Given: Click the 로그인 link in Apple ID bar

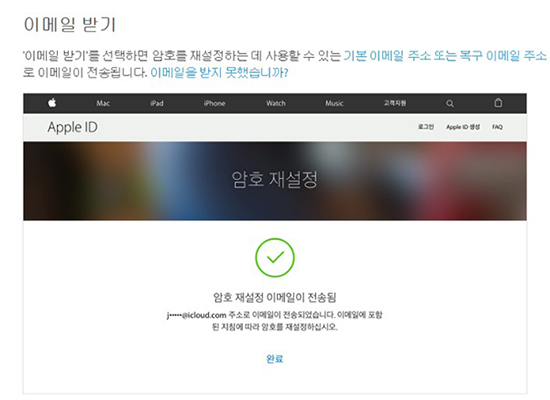Looking at the screenshot, I should [x=426, y=127].
